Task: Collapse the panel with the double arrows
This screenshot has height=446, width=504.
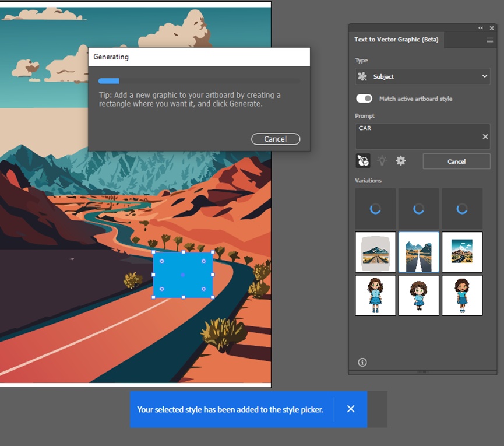Action: coord(481,28)
